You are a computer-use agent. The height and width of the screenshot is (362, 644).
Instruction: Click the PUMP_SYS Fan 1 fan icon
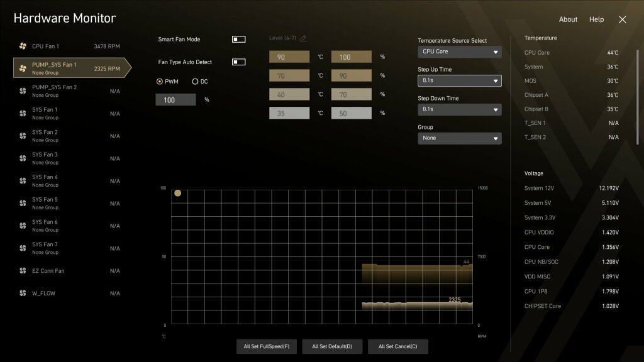(x=23, y=69)
